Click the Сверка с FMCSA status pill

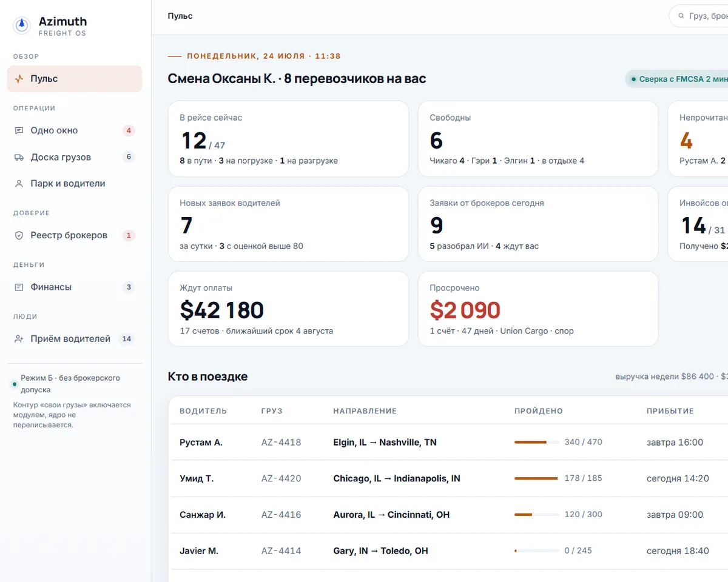[x=677, y=79]
